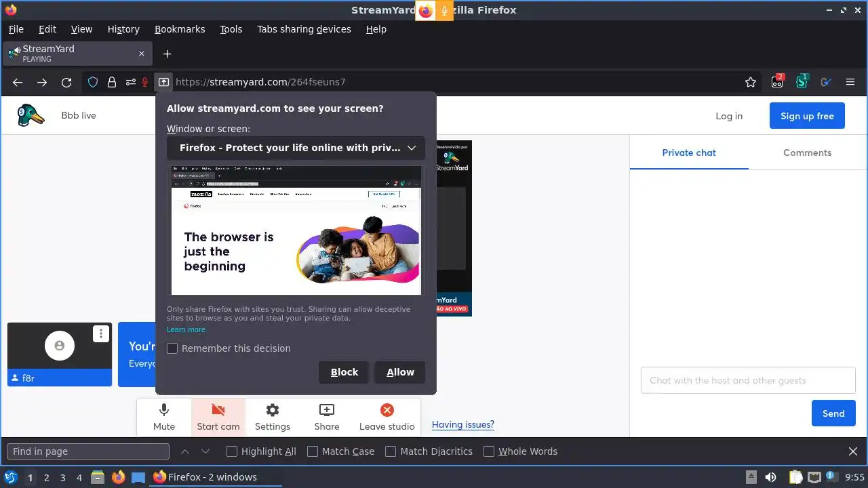Open Firefox launcher in taskbar
This screenshot has height=488, width=868.
pos(118,477)
